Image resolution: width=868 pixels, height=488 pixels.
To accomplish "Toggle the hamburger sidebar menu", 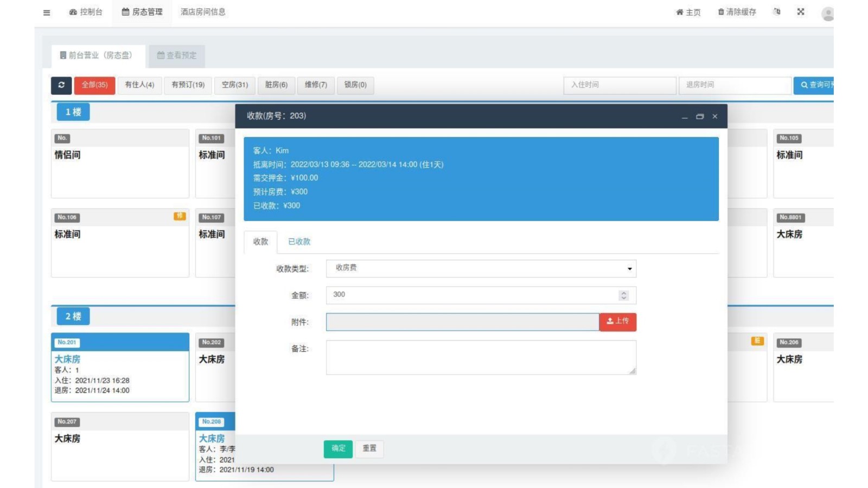I will [47, 12].
